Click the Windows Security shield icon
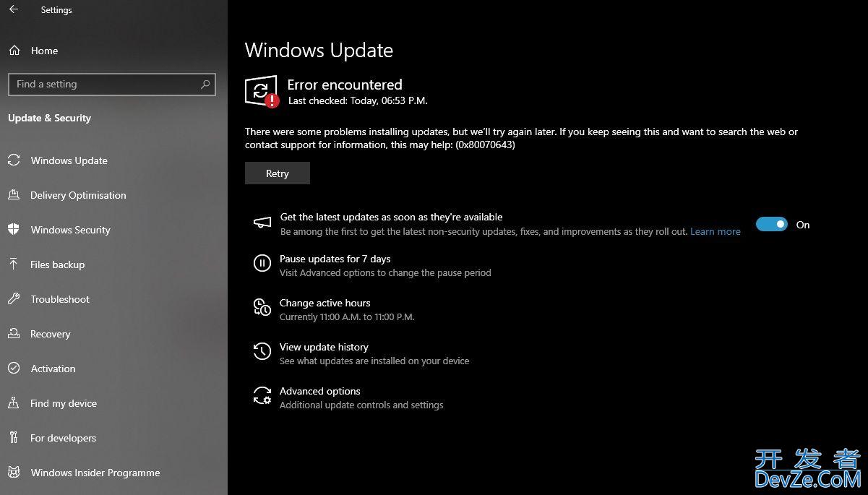The width and height of the screenshot is (868, 495). 14,230
